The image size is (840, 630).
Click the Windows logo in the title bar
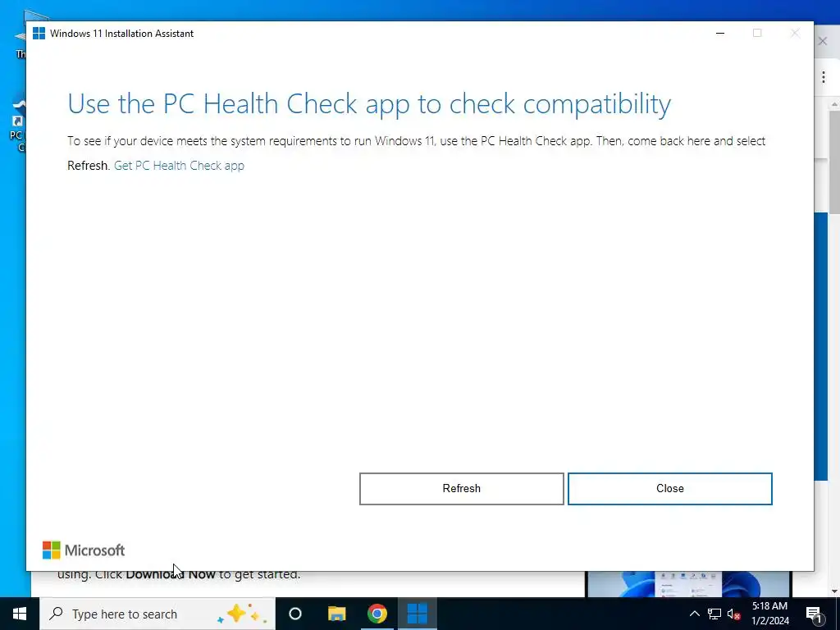pos(39,33)
